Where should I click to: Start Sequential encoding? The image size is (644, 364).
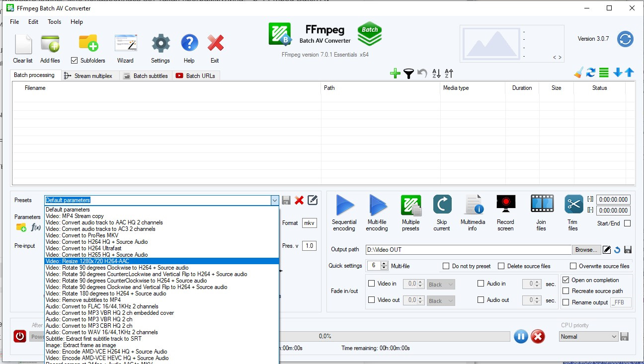[344, 205]
